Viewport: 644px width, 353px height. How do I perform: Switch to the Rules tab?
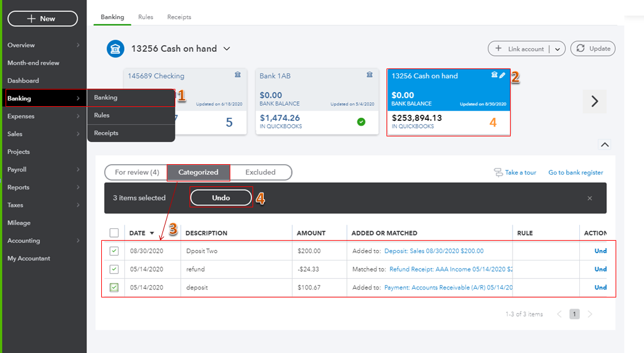[146, 17]
